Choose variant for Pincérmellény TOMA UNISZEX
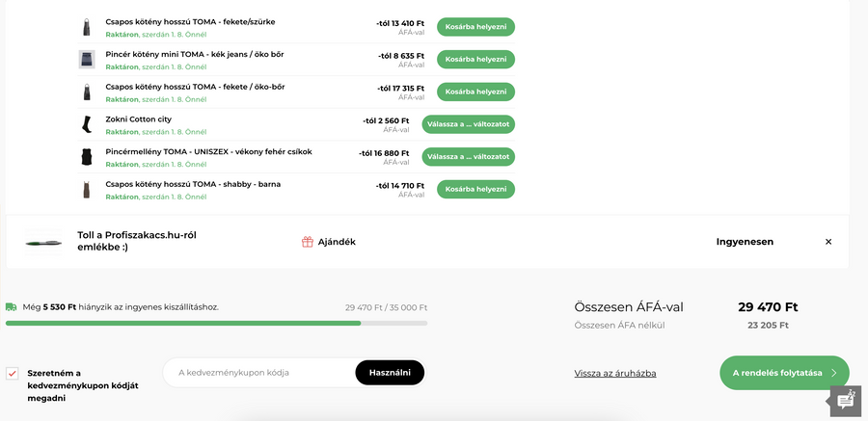This screenshot has height=421, width=868. click(468, 157)
